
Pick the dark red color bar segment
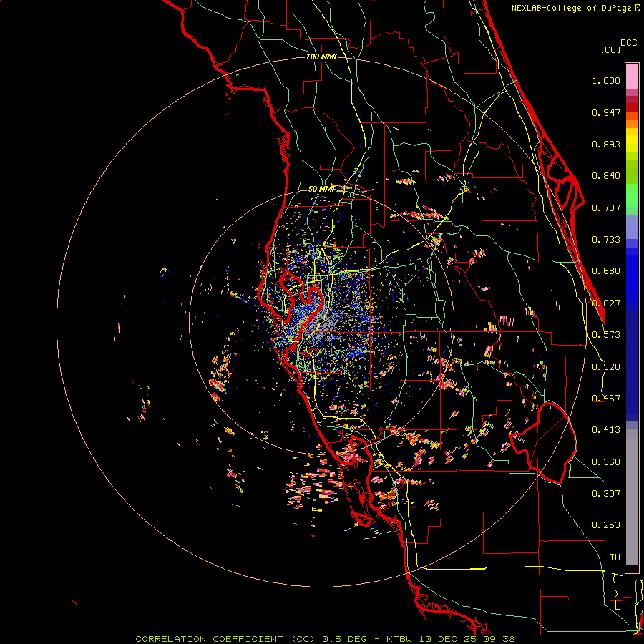click(x=632, y=107)
